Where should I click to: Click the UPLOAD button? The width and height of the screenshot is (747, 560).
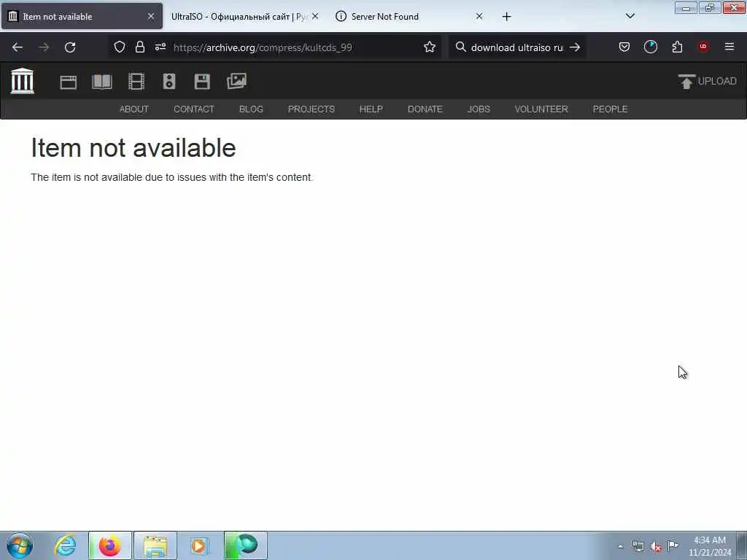(707, 82)
